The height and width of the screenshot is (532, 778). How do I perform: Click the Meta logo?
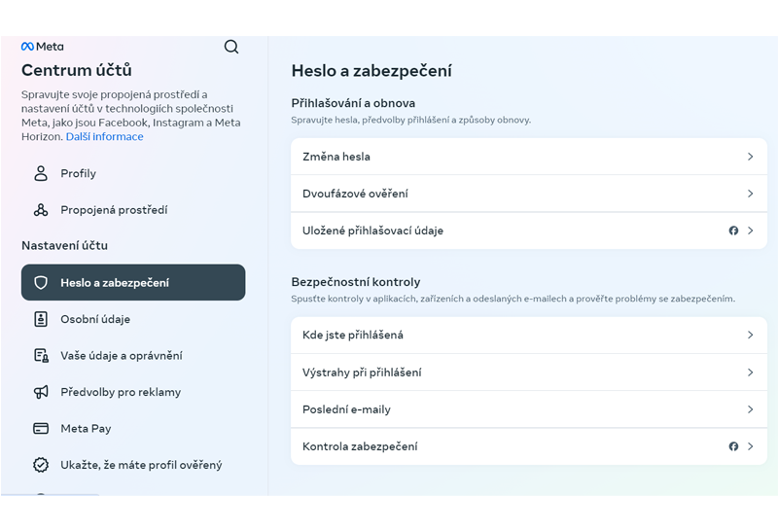[x=42, y=47]
